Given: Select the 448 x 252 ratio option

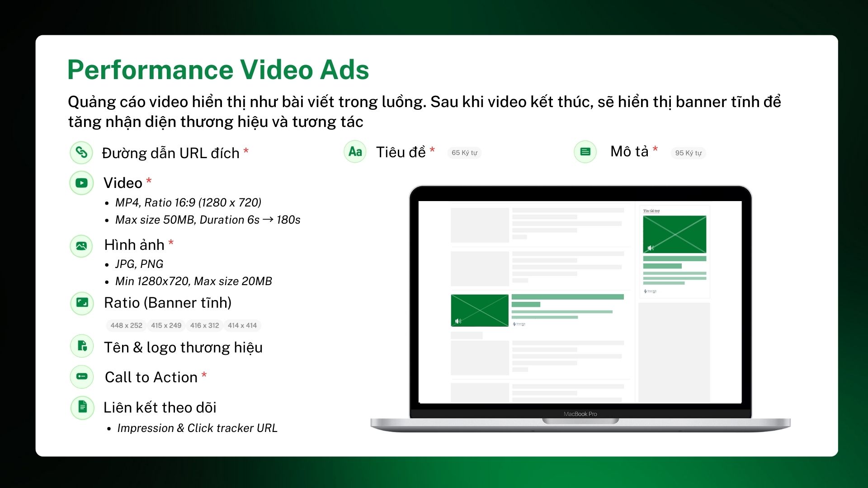Looking at the screenshot, I should tap(126, 325).
